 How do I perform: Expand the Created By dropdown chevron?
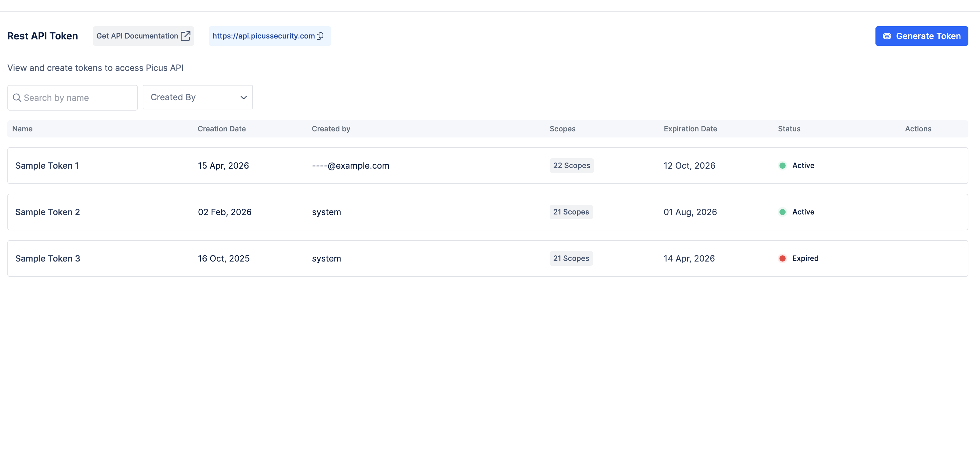pos(244,98)
